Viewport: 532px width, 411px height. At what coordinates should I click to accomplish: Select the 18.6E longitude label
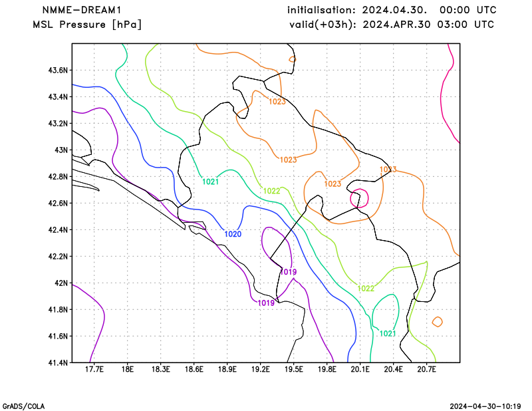(194, 369)
